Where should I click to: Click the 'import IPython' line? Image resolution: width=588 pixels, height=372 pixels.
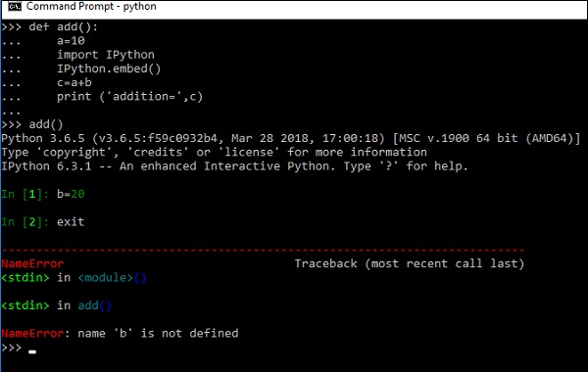(106, 55)
